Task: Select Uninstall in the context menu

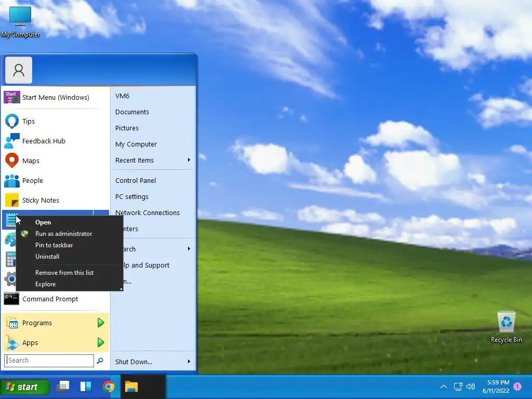Action: (70, 257)
